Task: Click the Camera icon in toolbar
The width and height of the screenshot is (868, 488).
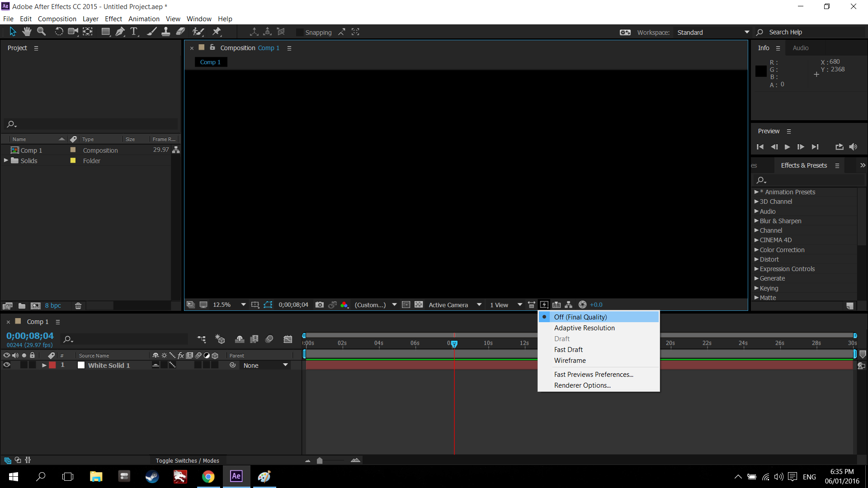Action: click(x=73, y=32)
